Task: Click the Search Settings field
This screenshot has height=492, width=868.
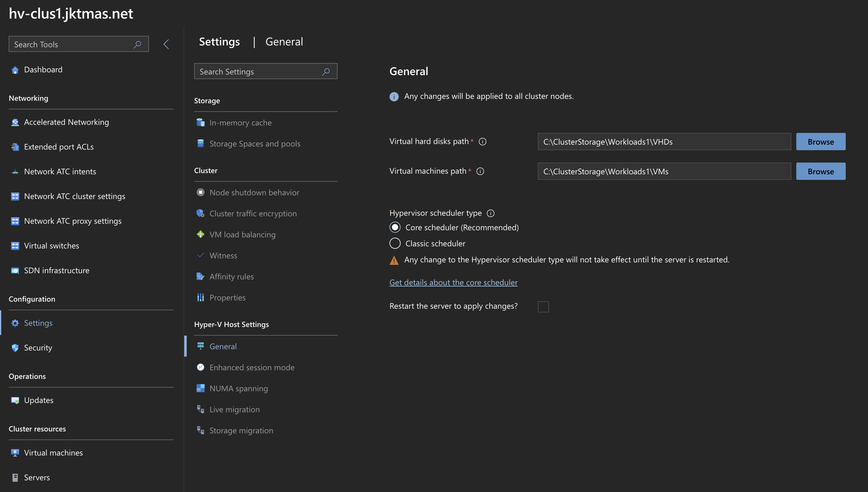Action: point(258,72)
